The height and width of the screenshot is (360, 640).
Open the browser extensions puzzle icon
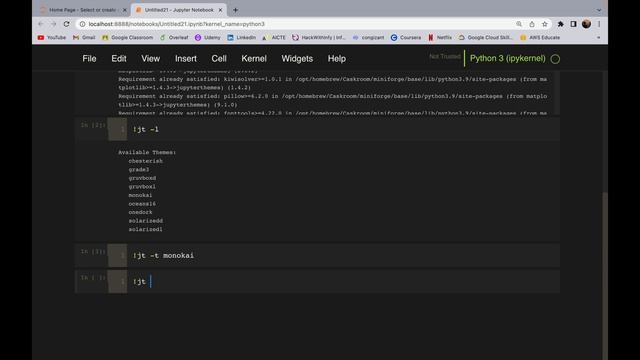point(560,24)
